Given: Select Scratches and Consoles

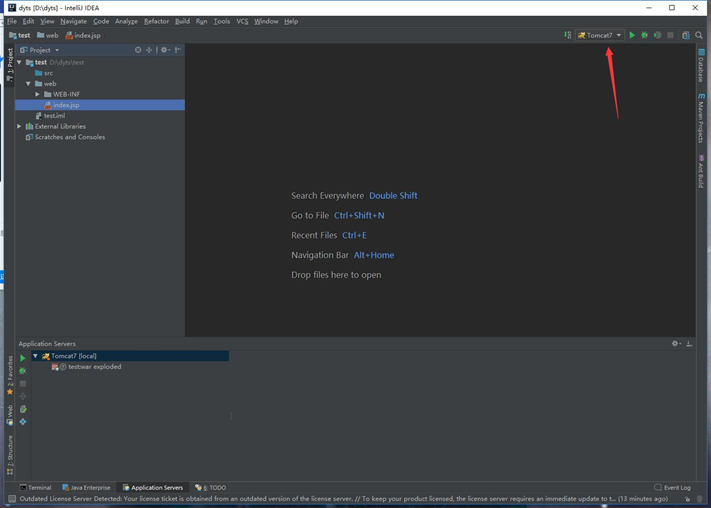Looking at the screenshot, I should pyautogui.click(x=65, y=137).
